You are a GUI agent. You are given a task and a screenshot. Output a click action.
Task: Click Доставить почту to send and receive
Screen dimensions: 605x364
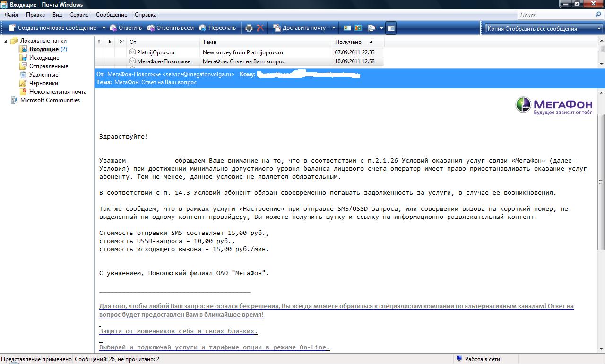(x=300, y=28)
